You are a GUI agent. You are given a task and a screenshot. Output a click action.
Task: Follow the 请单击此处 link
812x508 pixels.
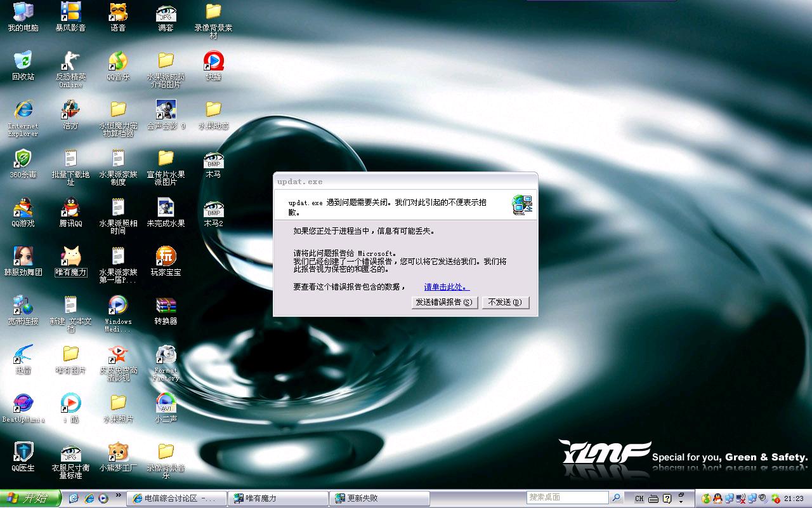coord(447,287)
